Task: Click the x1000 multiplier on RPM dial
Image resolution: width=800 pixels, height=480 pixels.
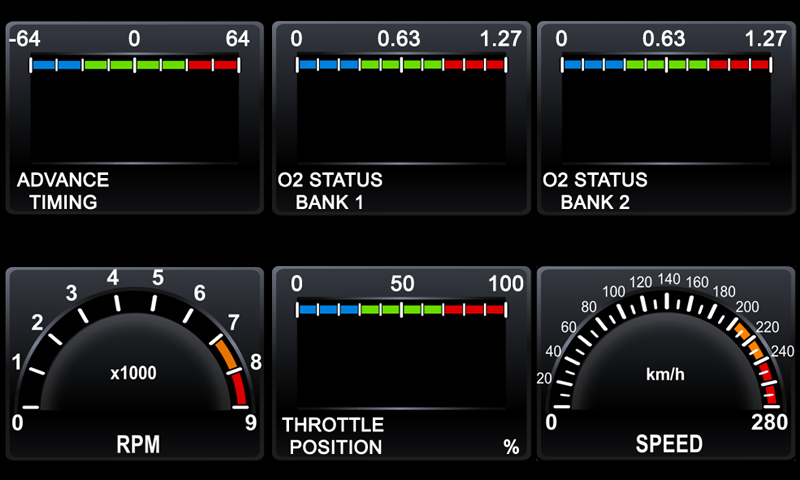Action: pos(133,373)
